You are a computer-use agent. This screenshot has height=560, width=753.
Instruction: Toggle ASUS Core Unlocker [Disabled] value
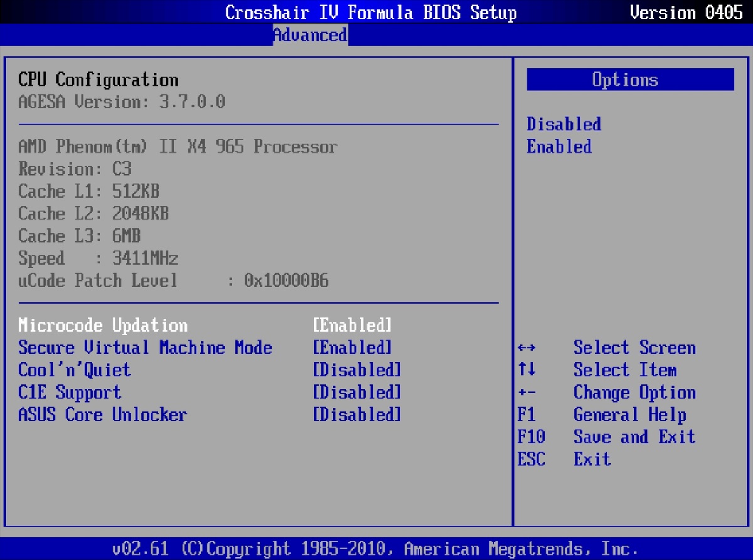[356, 415]
